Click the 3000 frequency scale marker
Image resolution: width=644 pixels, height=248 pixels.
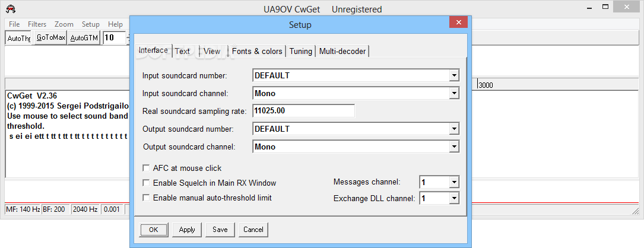[486, 85]
